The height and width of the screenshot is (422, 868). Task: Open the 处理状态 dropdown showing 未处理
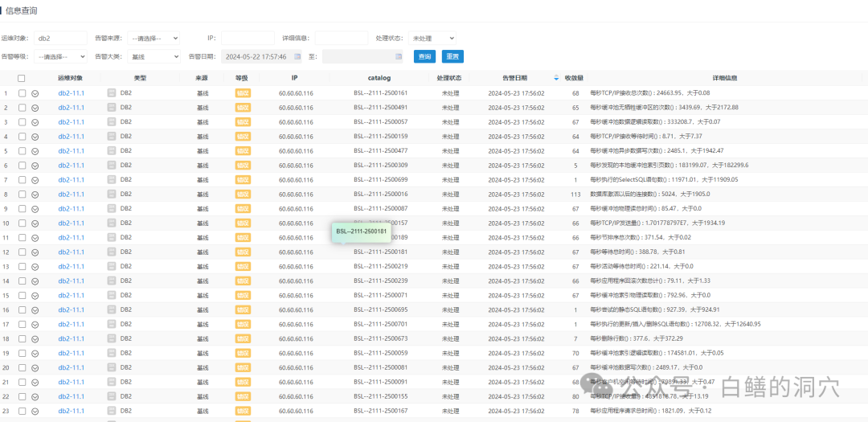point(432,39)
